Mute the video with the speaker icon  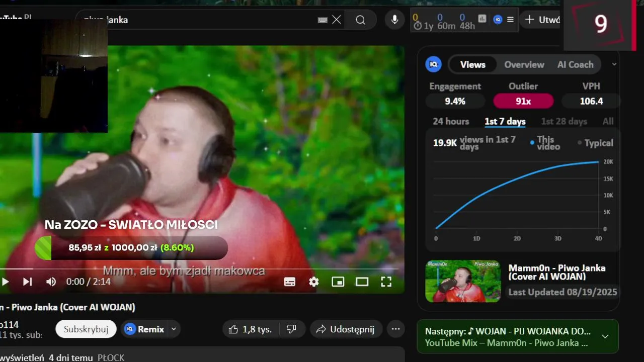coord(51,282)
